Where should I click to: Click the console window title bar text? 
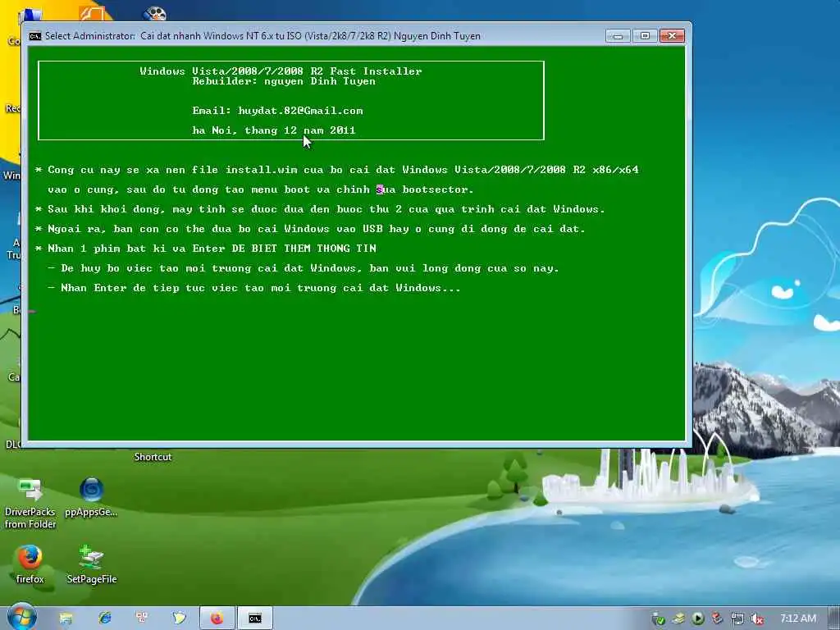point(262,36)
